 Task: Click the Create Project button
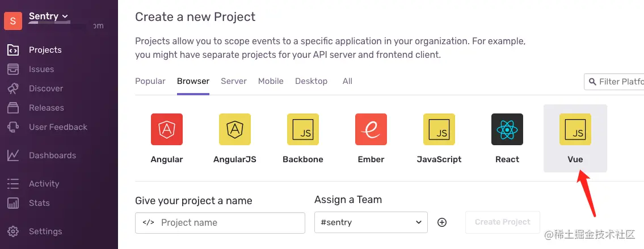pos(503,222)
